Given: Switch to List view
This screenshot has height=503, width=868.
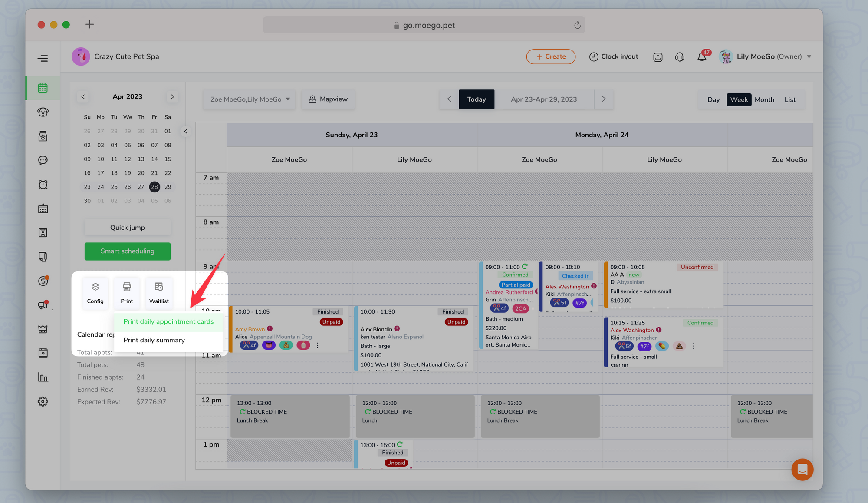Looking at the screenshot, I should 790,99.
